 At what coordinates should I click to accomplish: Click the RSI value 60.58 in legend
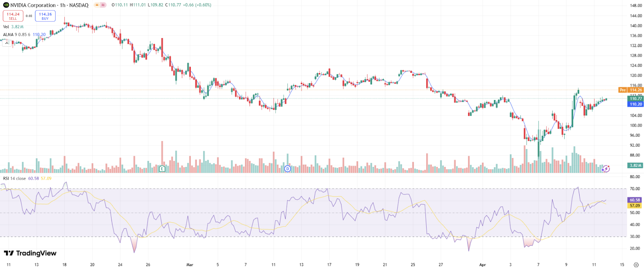coord(33,179)
